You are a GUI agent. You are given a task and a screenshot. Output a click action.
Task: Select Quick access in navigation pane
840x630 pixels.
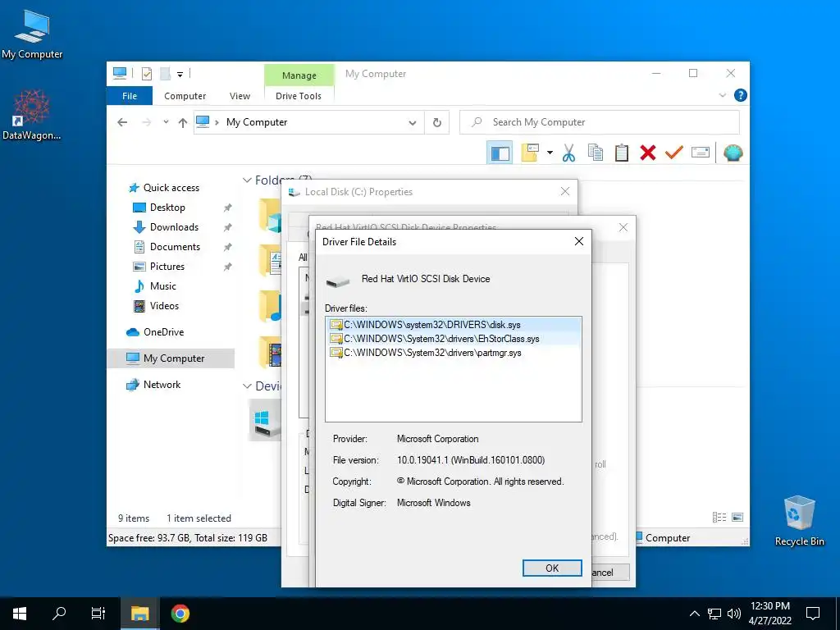click(171, 188)
